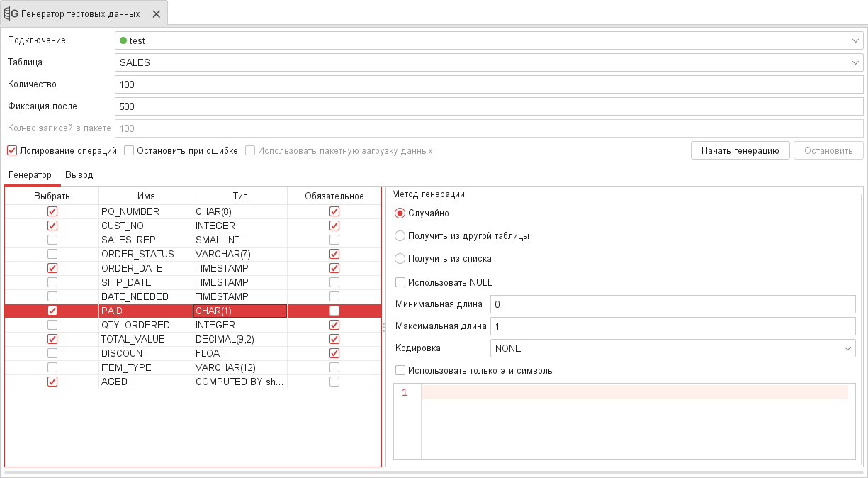Select the SALES_REP checkbox in Выбрать column
Screen dimensions: 868x478
(52, 240)
